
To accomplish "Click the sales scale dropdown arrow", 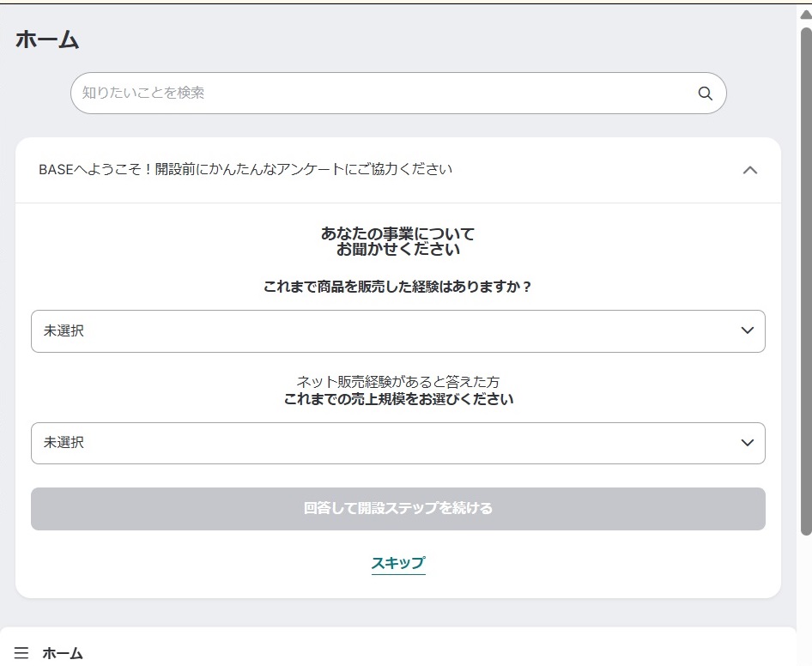I will (x=747, y=443).
